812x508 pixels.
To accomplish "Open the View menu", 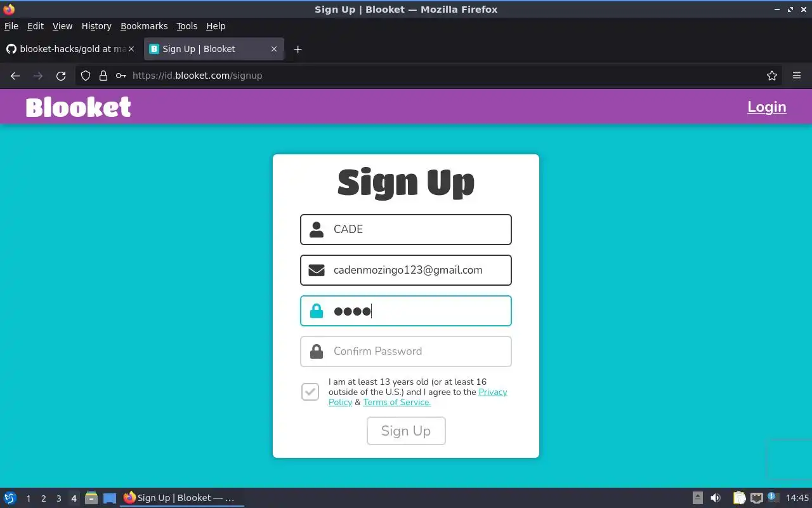I will [x=62, y=26].
